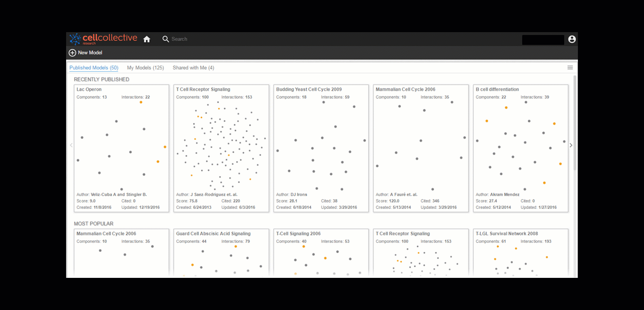644x310 pixels.
Task: Open T-LGL Survival Network 2008 card
Action: (x=521, y=253)
